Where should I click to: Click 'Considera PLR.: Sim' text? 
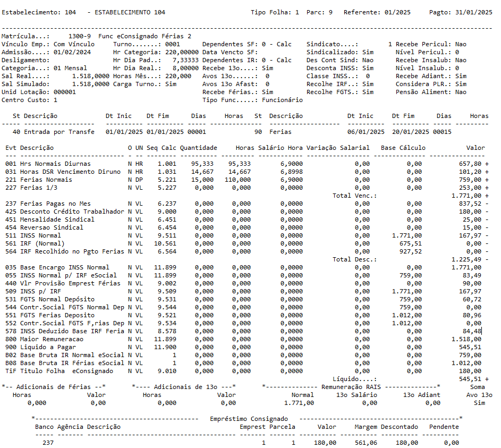[x=431, y=84]
